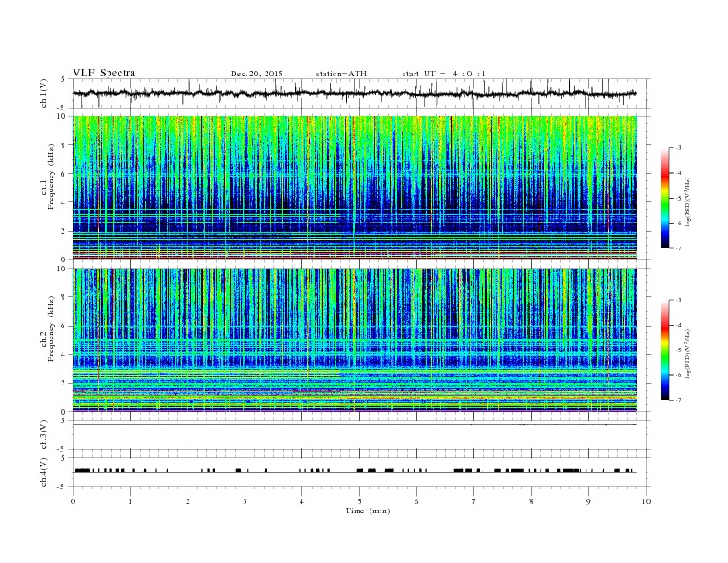Click the 'start UT = 4 :0 :1' label

444,74
